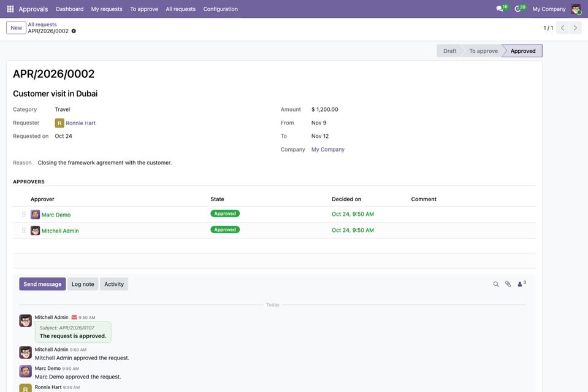Click the Approved badge in Marc Demo row
The width and height of the screenshot is (588, 392).
225,214
